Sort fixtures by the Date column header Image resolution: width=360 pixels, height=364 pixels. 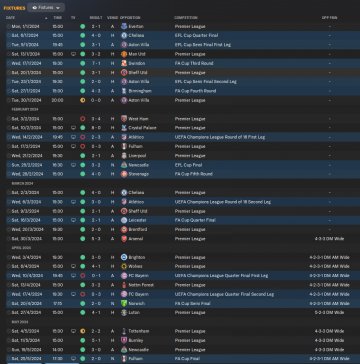pyautogui.click(x=10, y=18)
